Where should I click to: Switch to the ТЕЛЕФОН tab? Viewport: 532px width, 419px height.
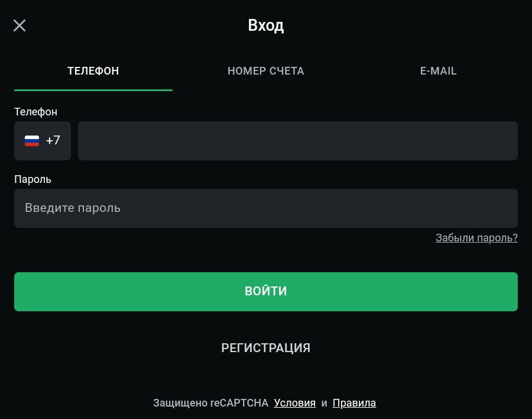(x=93, y=71)
